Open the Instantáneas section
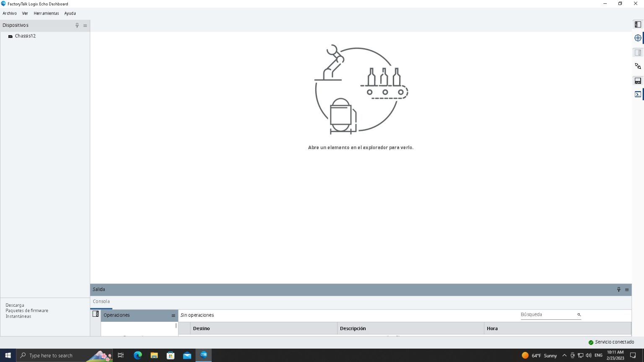This screenshot has height=362, width=644. point(18,316)
